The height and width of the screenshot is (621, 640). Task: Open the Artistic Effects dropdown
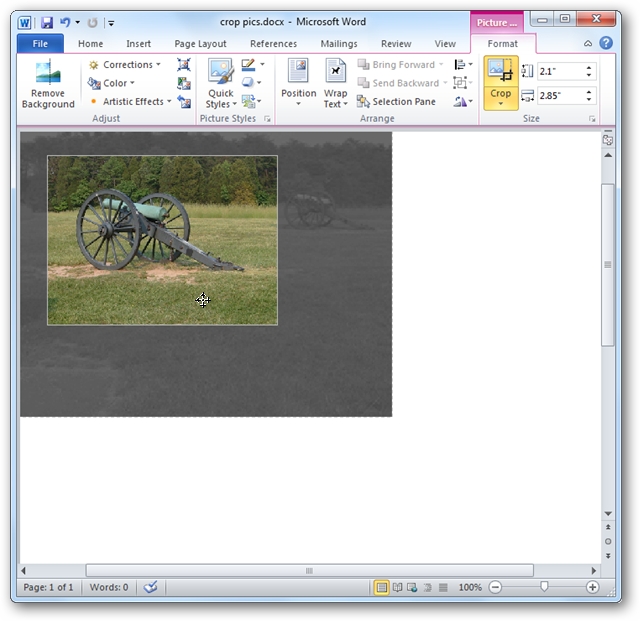click(130, 102)
